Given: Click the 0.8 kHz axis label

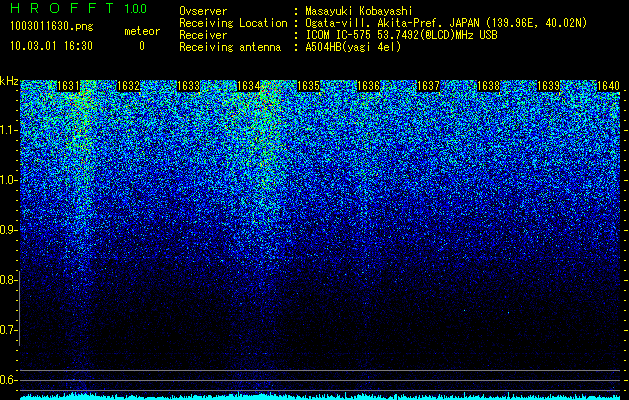Looking at the screenshot, I should click(9, 280).
